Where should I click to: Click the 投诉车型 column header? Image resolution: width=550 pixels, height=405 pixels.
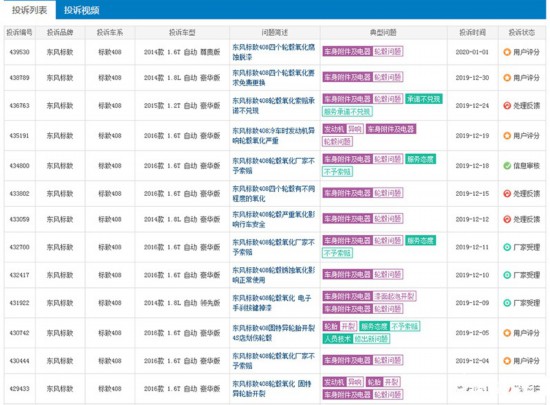[x=182, y=33]
